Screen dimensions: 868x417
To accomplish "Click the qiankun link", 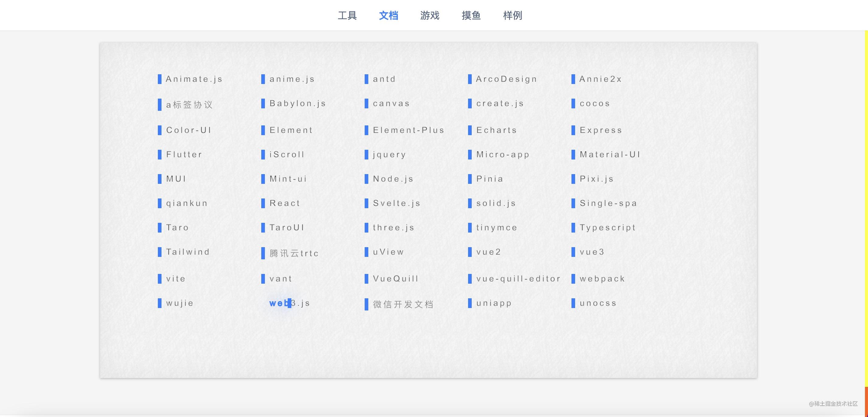I will [x=187, y=203].
